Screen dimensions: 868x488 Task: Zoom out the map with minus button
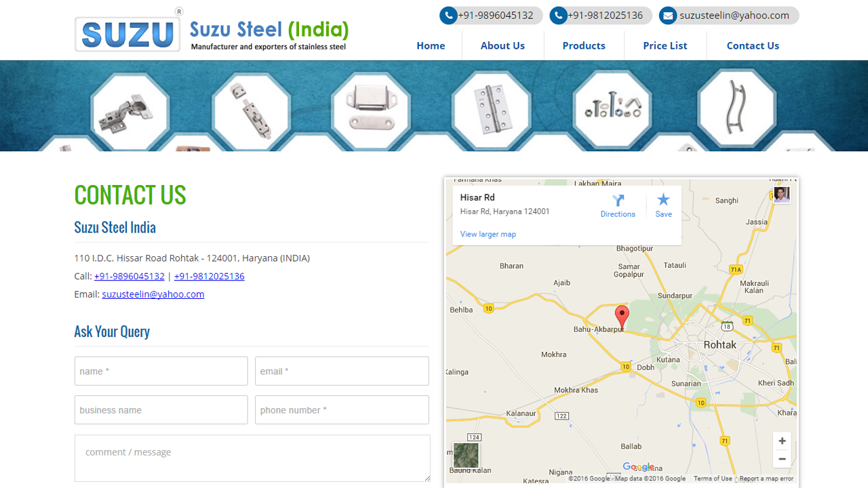pos(782,459)
